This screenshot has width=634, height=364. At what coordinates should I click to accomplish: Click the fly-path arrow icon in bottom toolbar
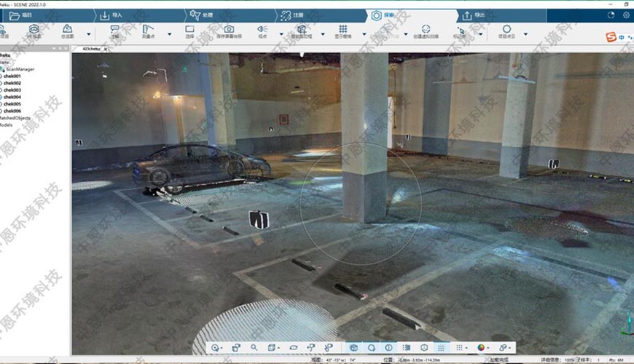tap(311, 347)
